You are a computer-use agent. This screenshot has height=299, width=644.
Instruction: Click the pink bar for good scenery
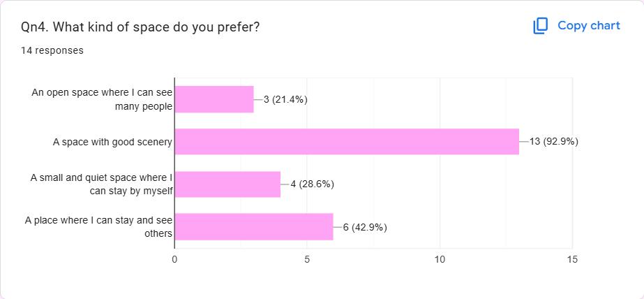[x=347, y=141]
